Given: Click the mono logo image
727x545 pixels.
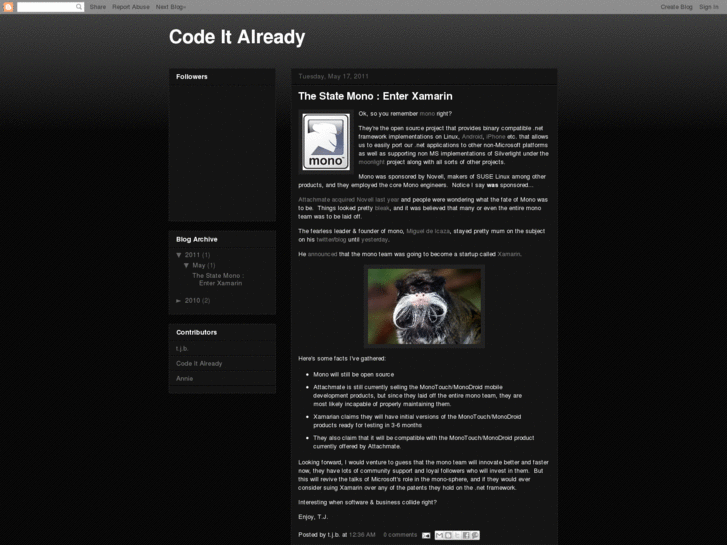Looking at the screenshot, I should click(x=326, y=142).
